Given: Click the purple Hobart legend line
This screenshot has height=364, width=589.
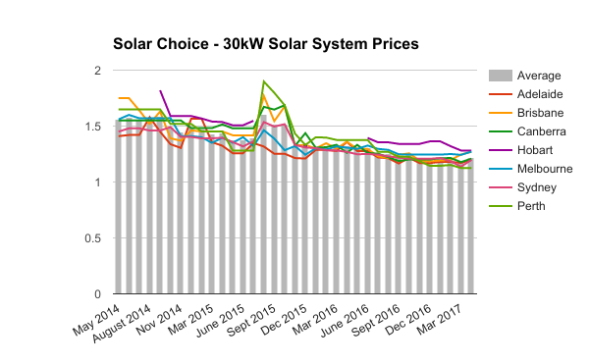Looking at the screenshot, I should pos(501,150).
